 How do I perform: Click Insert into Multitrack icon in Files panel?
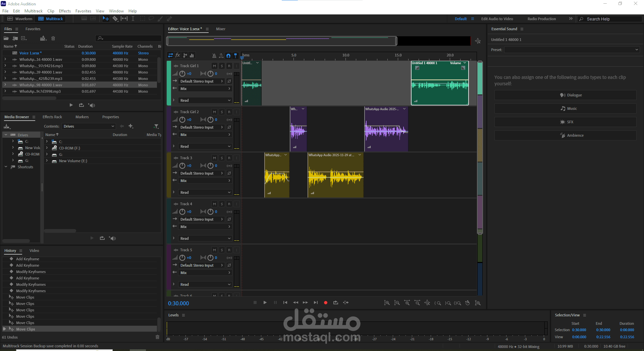[x=43, y=38]
